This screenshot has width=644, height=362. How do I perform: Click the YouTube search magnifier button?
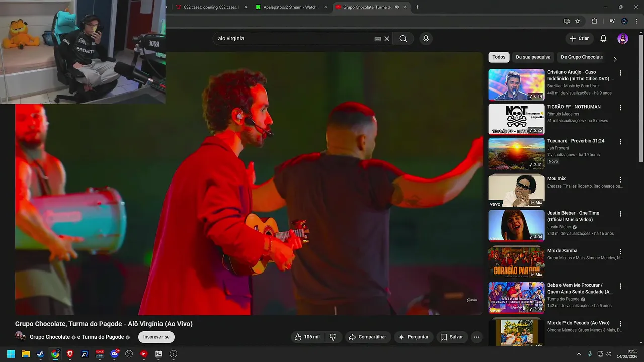click(x=403, y=39)
